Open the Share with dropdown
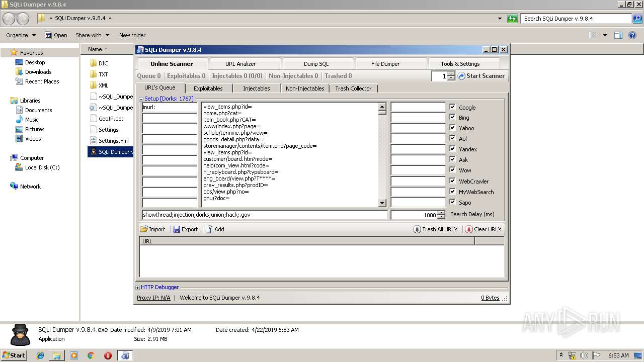This screenshot has height=362, width=644. tap(92, 35)
